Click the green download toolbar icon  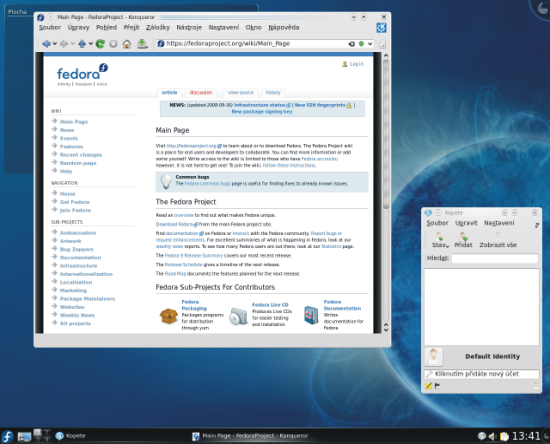coord(142,44)
